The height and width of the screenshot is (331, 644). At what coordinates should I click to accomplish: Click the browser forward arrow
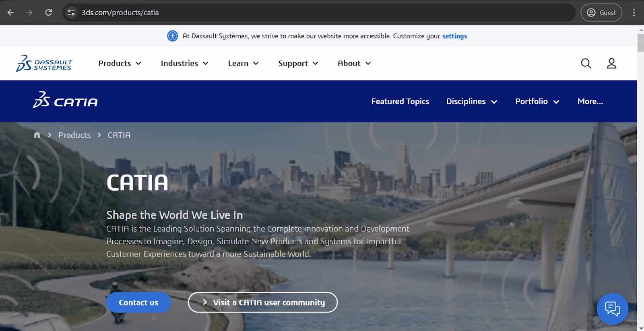pos(29,12)
